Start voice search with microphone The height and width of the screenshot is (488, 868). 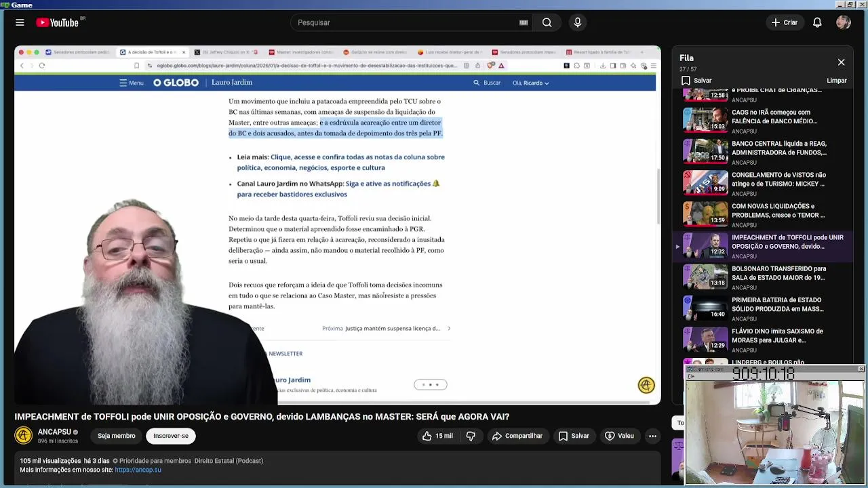578,22
